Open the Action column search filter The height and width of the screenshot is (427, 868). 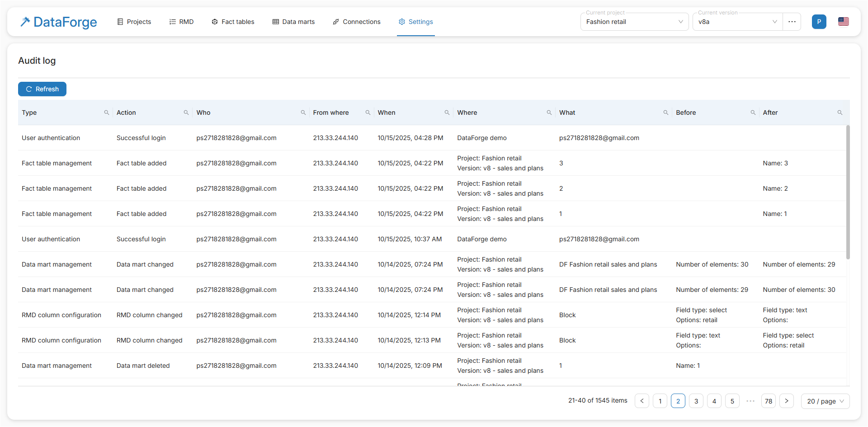coord(186,113)
